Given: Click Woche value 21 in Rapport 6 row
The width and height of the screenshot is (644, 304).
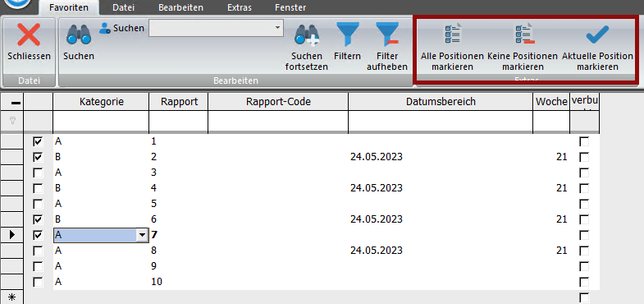Looking at the screenshot, I should [x=561, y=219].
